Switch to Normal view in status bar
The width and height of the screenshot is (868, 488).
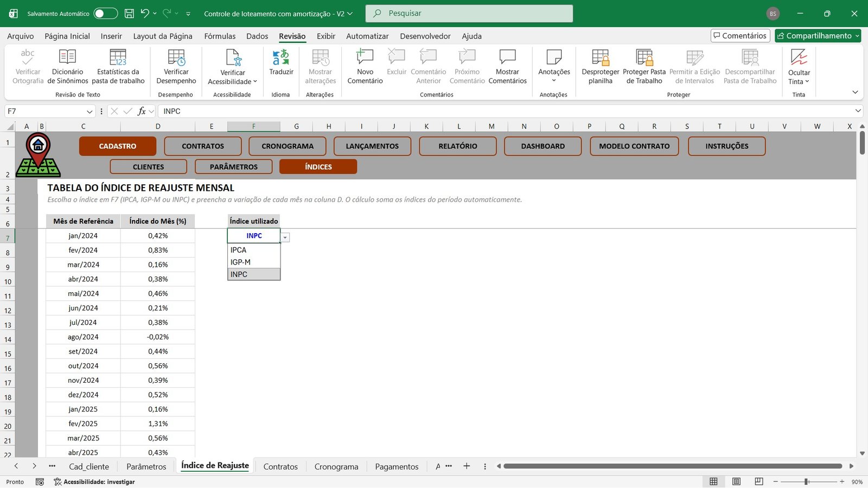[713, 481]
